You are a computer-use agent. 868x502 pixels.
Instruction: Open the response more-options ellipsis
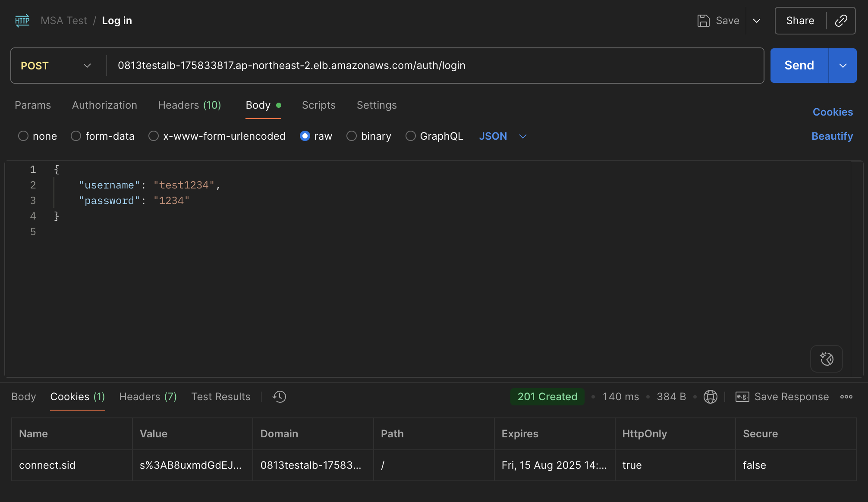click(846, 397)
